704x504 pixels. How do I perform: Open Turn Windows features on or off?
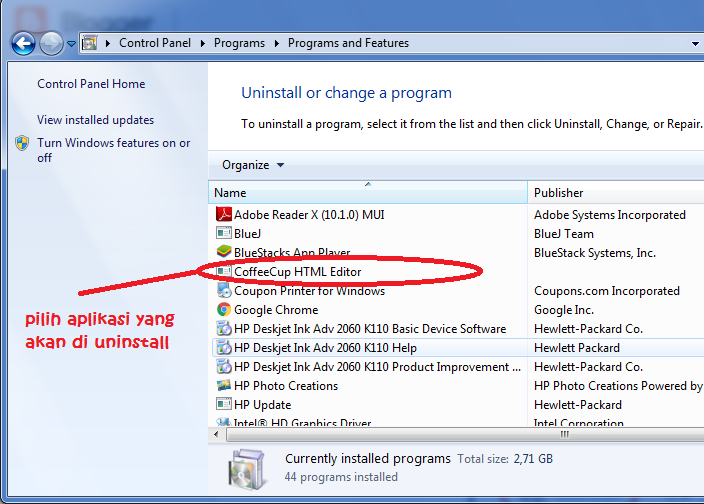tap(114, 150)
